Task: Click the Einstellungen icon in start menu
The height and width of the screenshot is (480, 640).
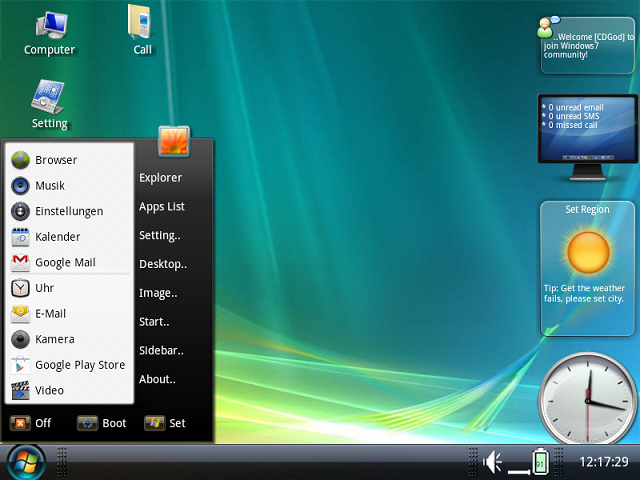Action: pyautogui.click(x=20, y=211)
